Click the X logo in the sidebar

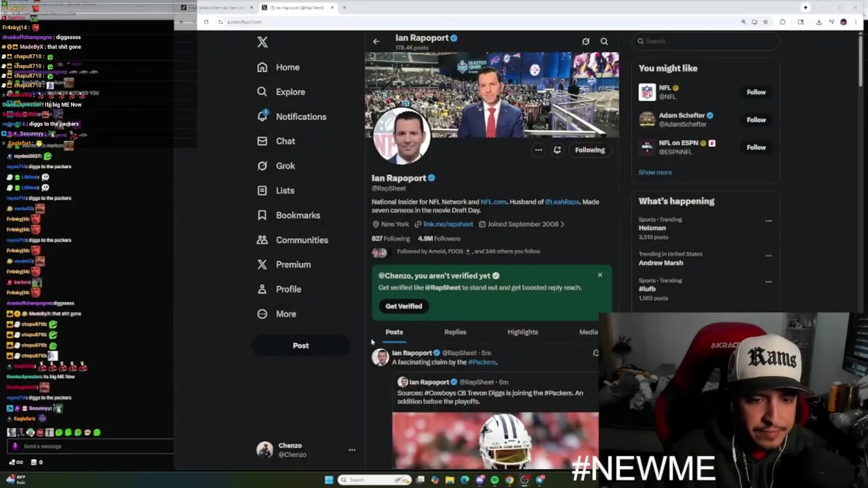262,42
